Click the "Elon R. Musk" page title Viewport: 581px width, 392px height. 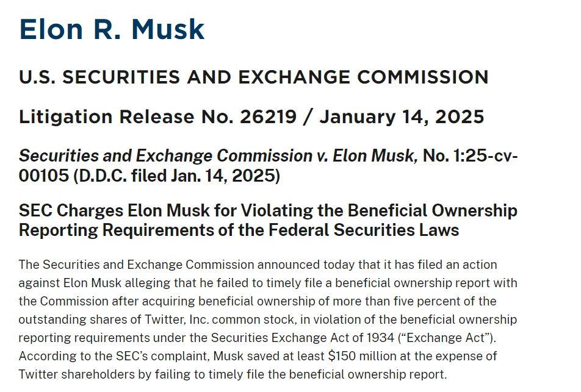(112, 29)
